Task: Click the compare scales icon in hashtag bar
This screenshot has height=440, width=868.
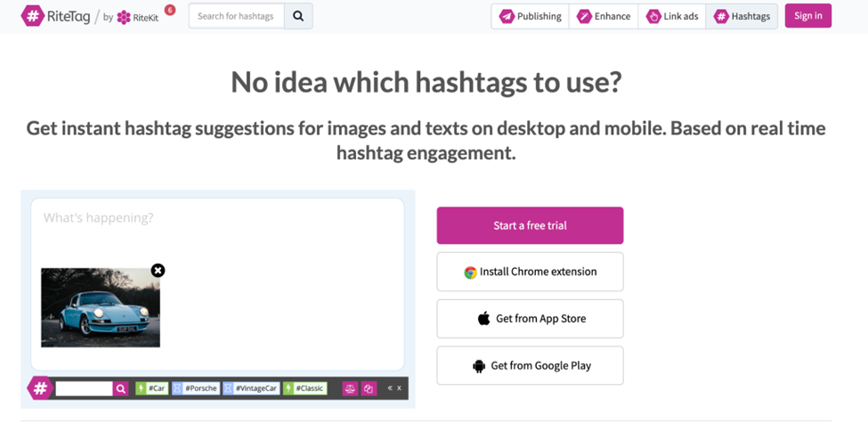Action: coord(350,388)
